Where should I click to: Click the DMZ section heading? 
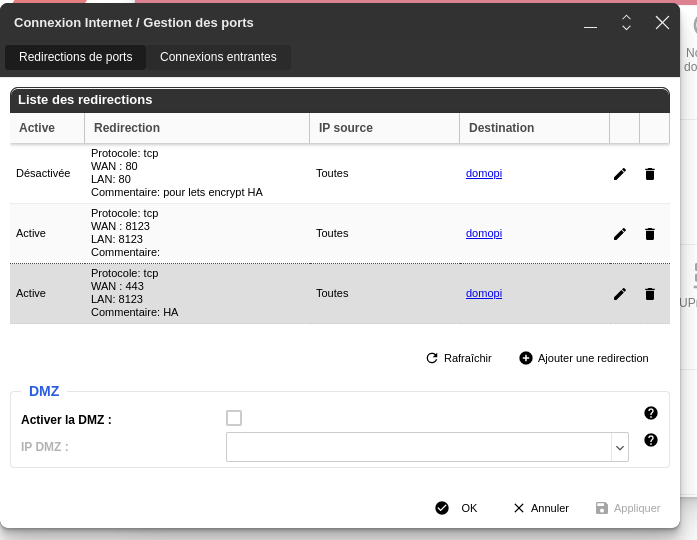coord(44,391)
